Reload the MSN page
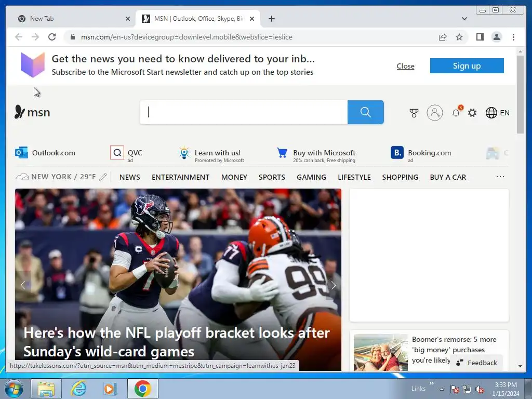 coord(52,37)
